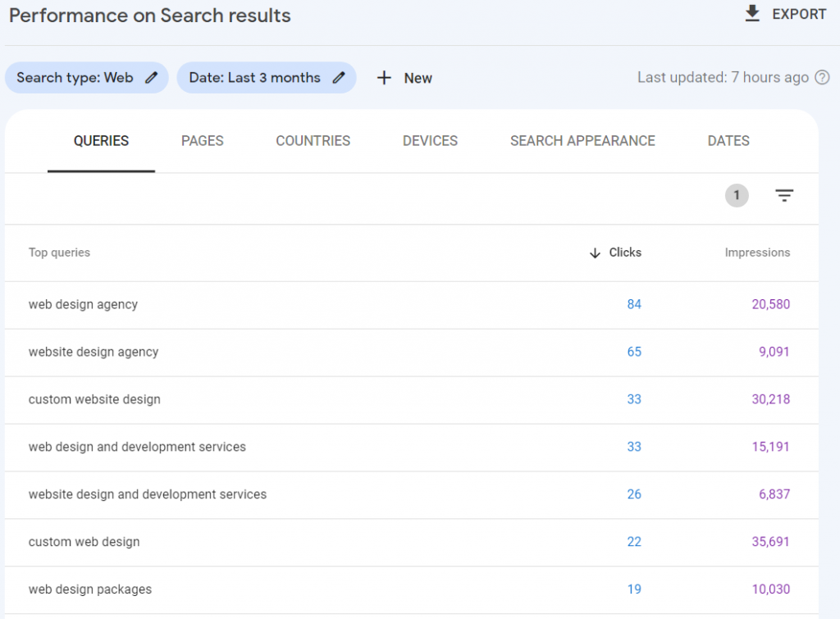Viewport: 840px width, 619px height.
Task: Click the Search type: Web chip
Action: pos(75,78)
